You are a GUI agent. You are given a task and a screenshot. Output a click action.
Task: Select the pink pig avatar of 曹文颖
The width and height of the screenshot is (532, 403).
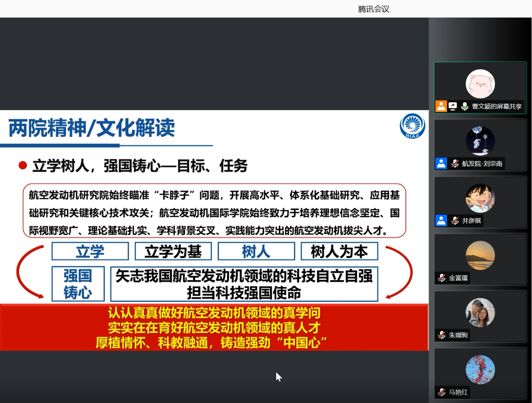pos(480,84)
